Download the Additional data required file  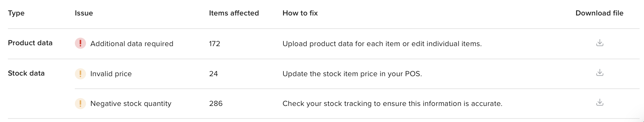[600, 43]
